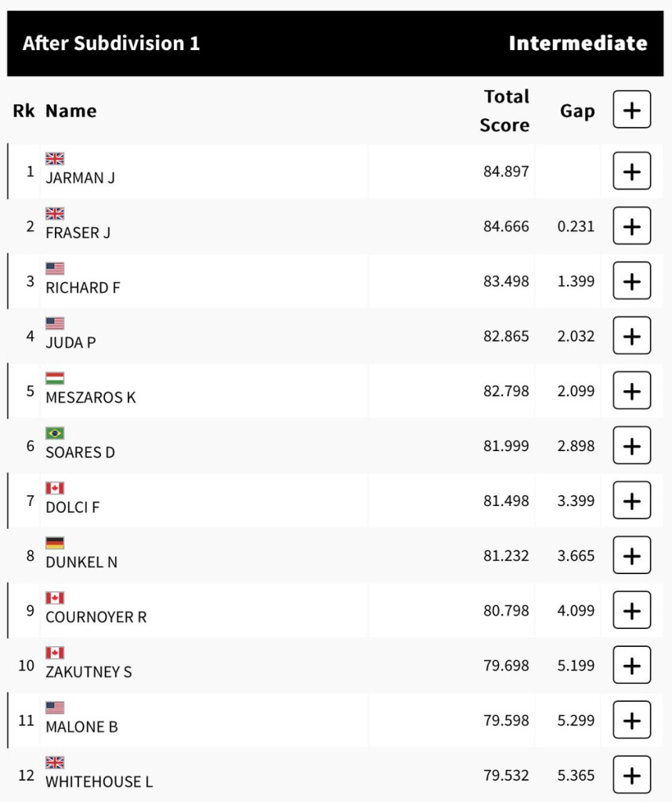
Task: Expand DOLCI F score breakdown
Action: (x=631, y=500)
